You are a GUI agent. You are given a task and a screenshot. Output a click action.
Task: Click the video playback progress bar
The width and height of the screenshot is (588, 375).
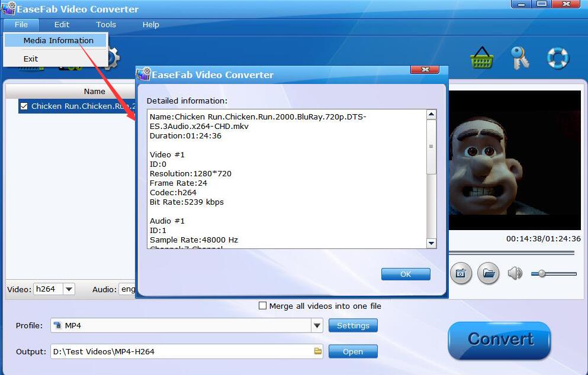512,253
